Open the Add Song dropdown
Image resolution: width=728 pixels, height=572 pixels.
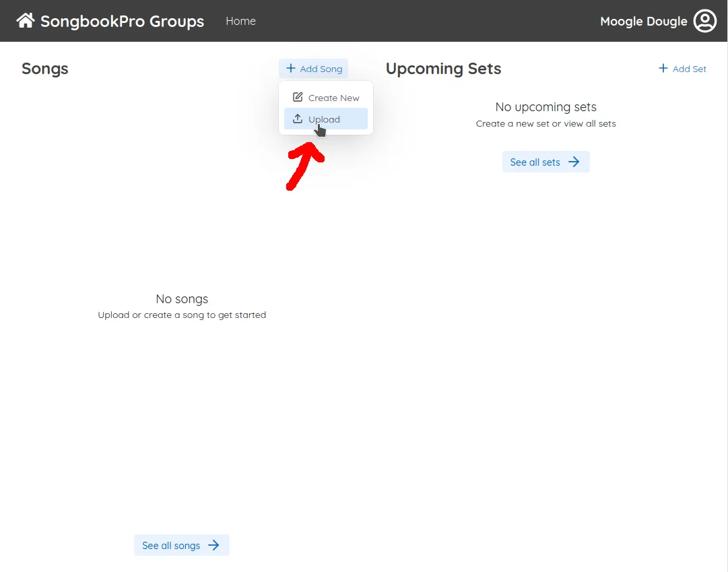313,68
